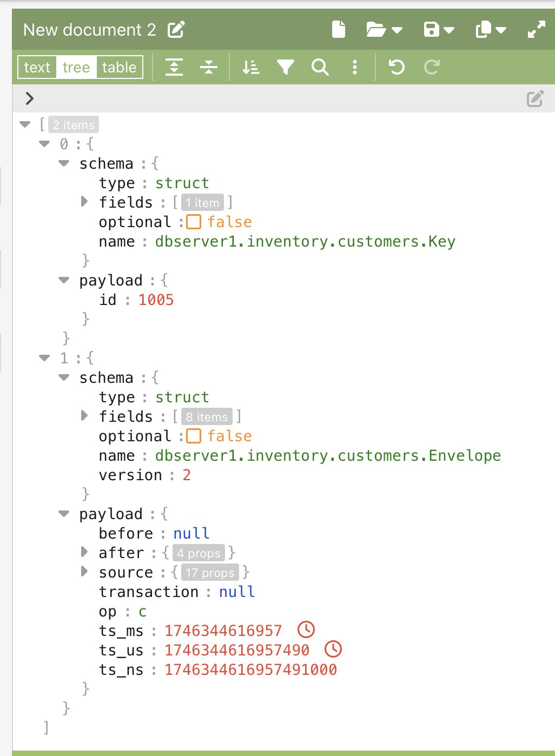Click the '4 props' tag on after

pos(199,553)
